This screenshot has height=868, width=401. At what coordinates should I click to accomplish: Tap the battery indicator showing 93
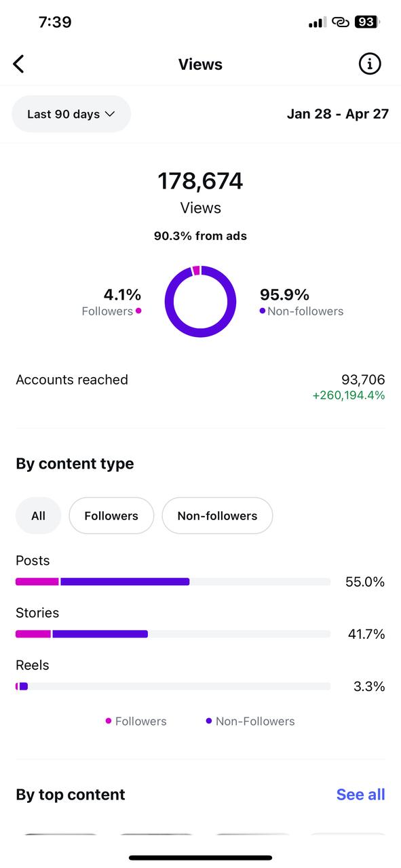[x=366, y=22]
